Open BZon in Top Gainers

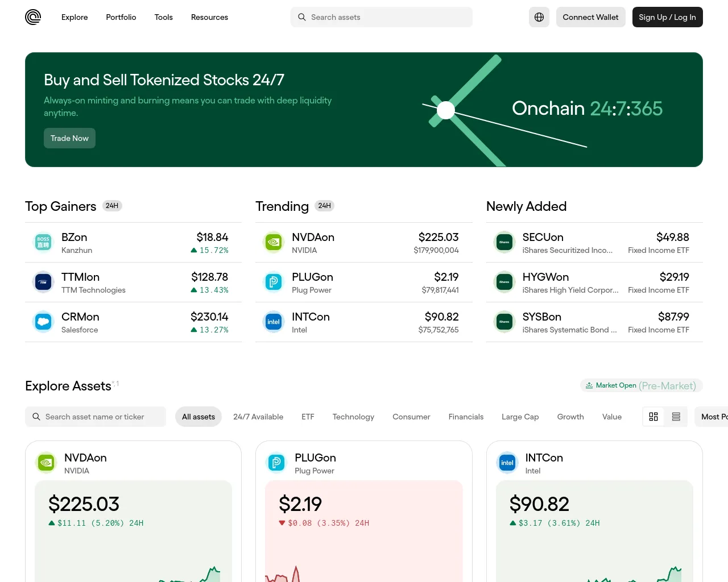pos(133,243)
